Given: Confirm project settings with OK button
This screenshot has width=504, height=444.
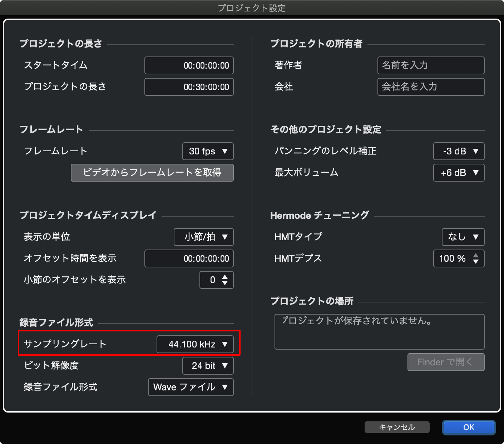Looking at the screenshot, I should pyautogui.click(x=469, y=427).
